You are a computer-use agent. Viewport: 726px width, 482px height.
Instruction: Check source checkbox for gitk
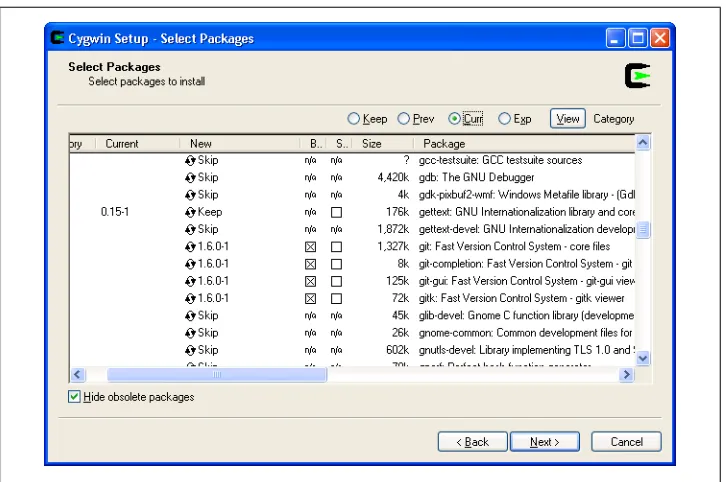[x=337, y=299]
